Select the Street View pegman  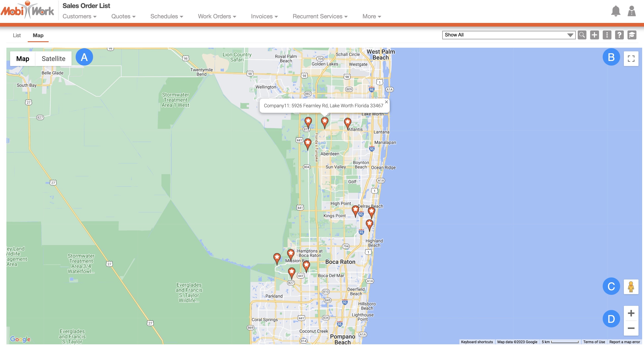click(x=631, y=287)
